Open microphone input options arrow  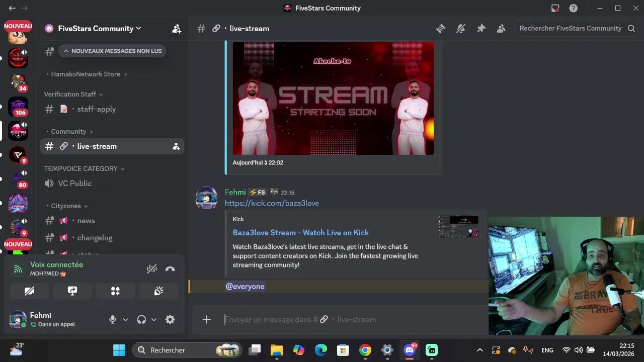[125, 319]
